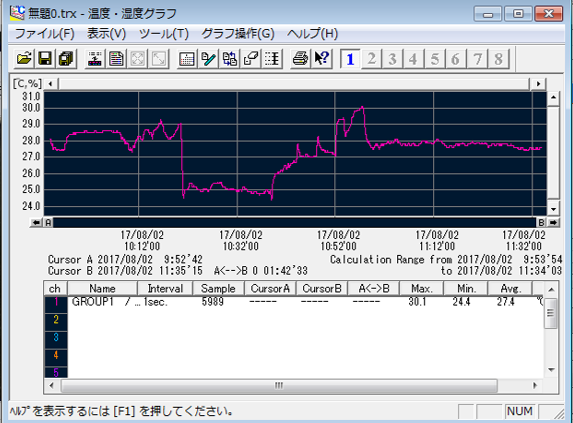
Task: Toggle channel 2 display button
Action: [x=372, y=58]
